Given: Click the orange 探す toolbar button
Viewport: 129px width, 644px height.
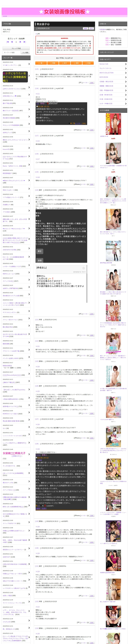Looking at the screenshot, I should [65, 63].
